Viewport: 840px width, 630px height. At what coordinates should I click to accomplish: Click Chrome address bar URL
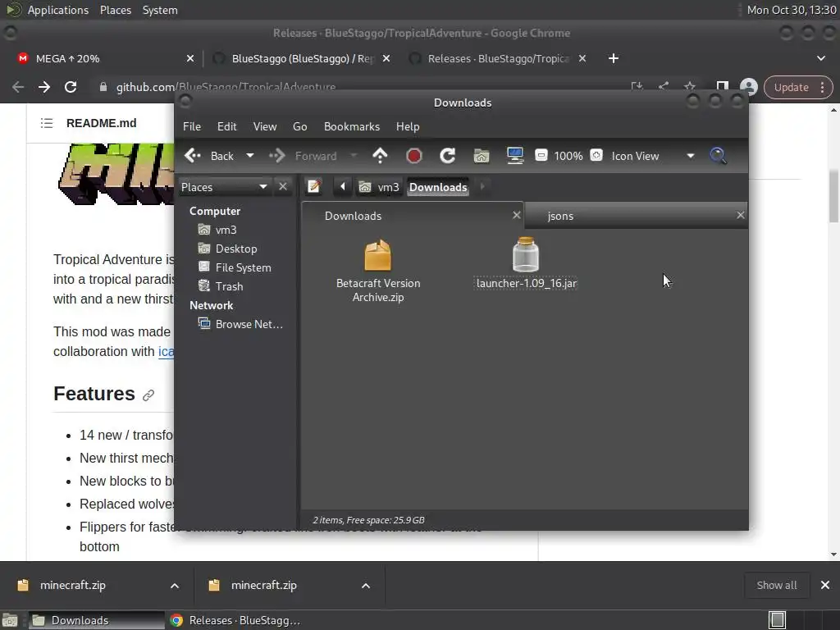[x=226, y=87]
